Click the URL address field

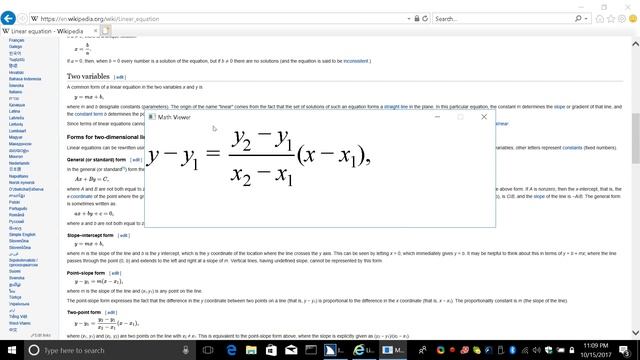[220, 19]
